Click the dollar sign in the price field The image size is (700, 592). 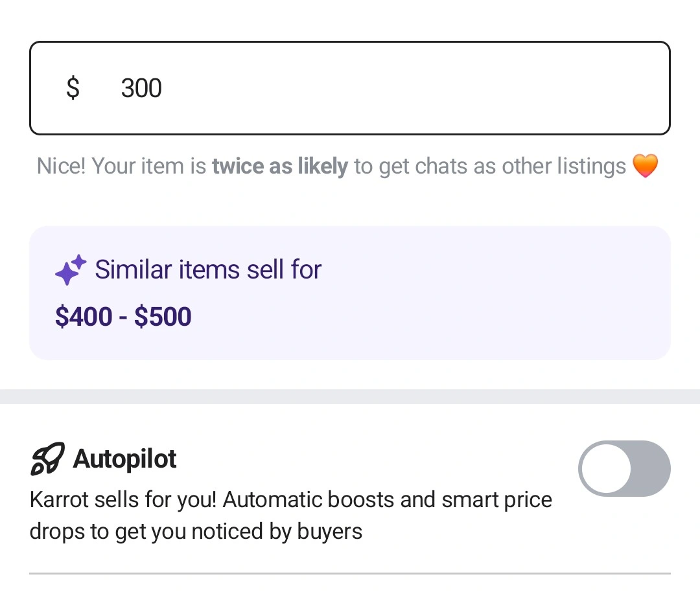pos(73,88)
